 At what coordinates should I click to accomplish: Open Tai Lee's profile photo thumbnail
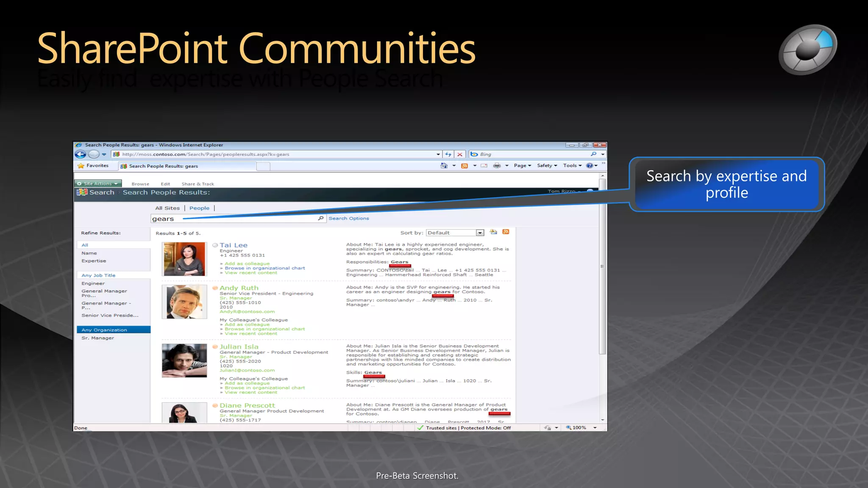click(184, 259)
